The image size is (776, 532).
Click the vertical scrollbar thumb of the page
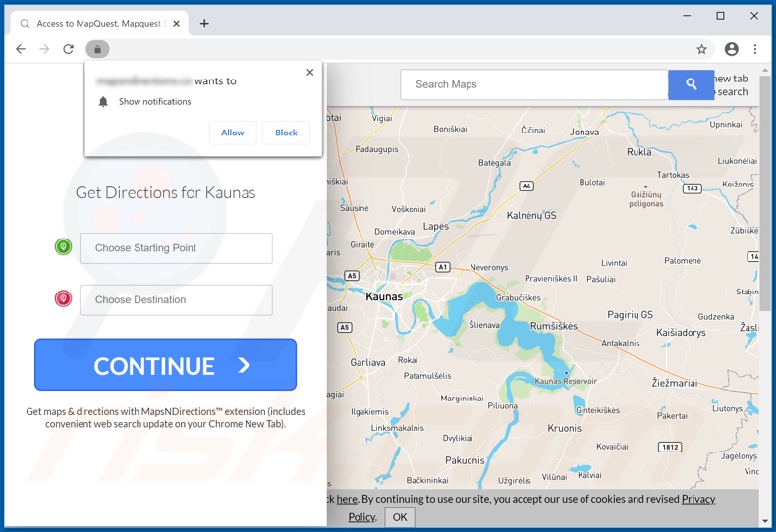[765, 193]
